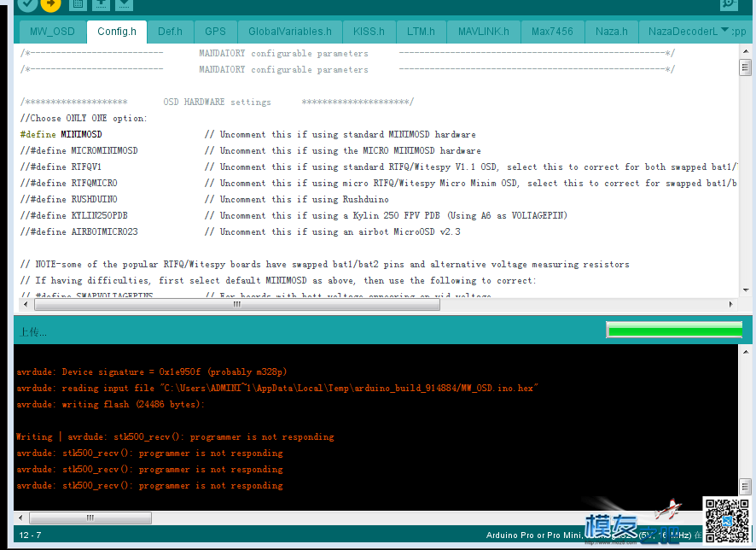Viewport: 756px width, 550px height.
Task: Click the Verify checkmark toolbar icon
Action: pos(27,4)
